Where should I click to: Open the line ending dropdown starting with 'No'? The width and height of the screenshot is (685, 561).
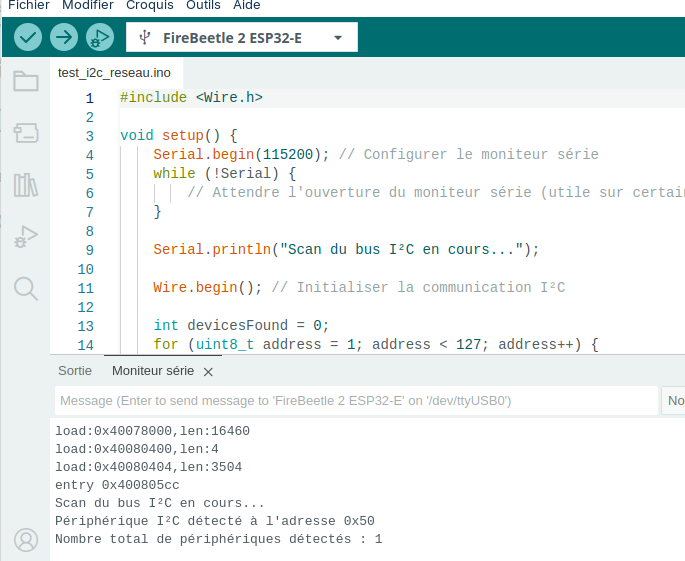click(x=673, y=401)
